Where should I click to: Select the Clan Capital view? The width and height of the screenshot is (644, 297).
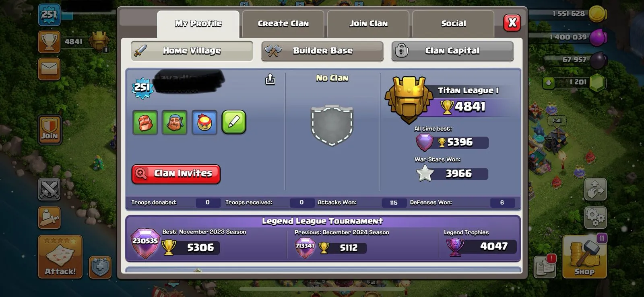(x=452, y=51)
